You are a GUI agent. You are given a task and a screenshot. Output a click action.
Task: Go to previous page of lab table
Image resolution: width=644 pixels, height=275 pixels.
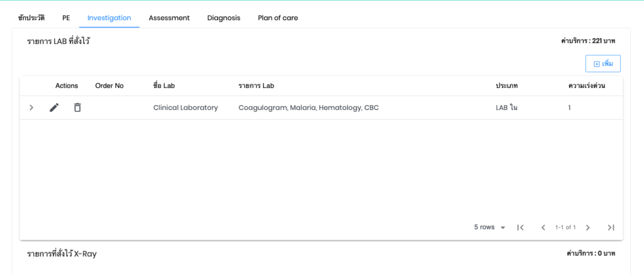543,227
